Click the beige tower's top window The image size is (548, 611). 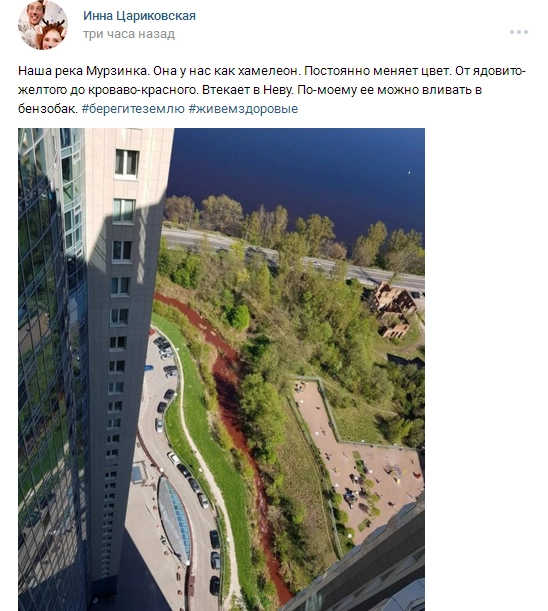coord(127,163)
